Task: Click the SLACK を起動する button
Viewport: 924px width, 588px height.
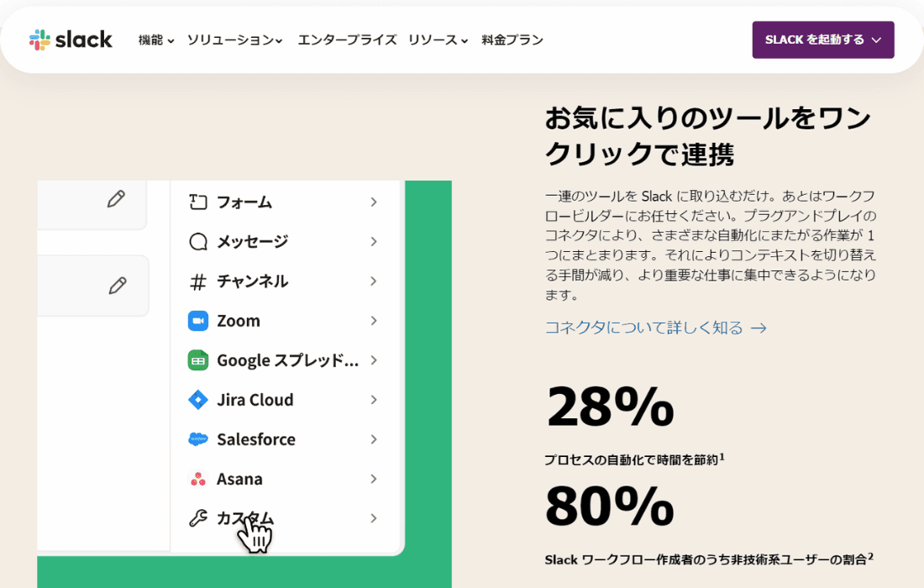Action: [x=823, y=40]
